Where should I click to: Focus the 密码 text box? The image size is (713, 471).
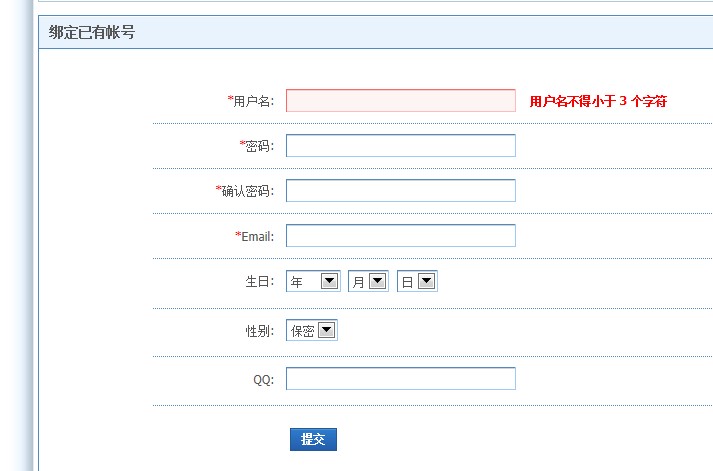400,146
